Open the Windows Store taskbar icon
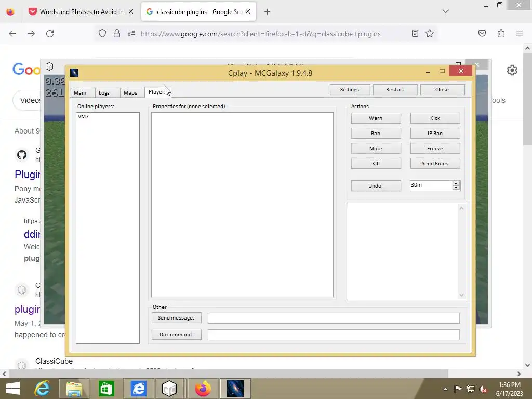 [106, 389]
